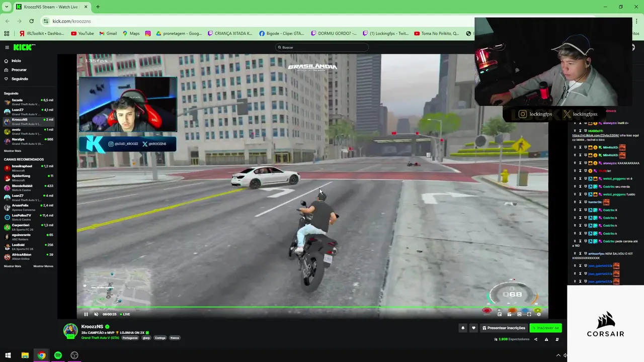Screen dimensions: 644x362
Task: Open ovotz channel in sidebar
Action: click(29, 131)
